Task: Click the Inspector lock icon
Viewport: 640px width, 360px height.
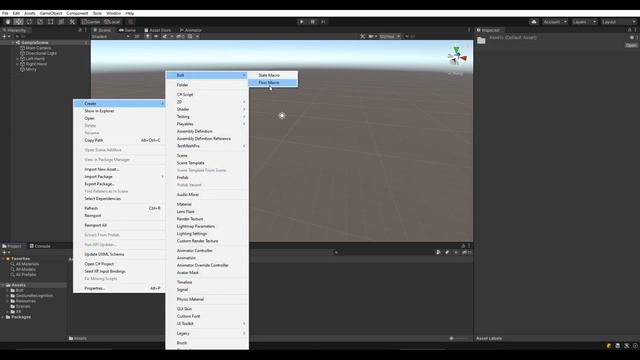Action: [629, 30]
